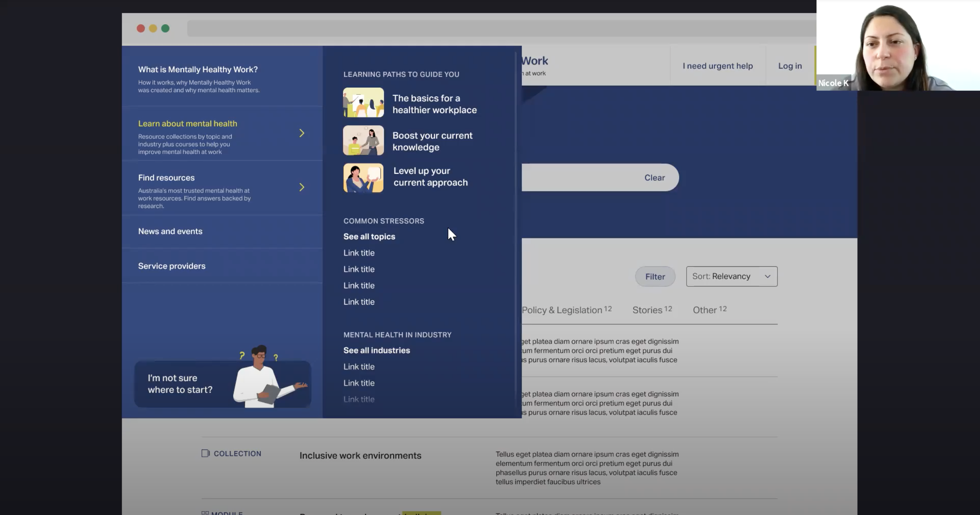This screenshot has height=515, width=980.
Task: Expand the chevron beside 'Find resources'
Action: 302,187
